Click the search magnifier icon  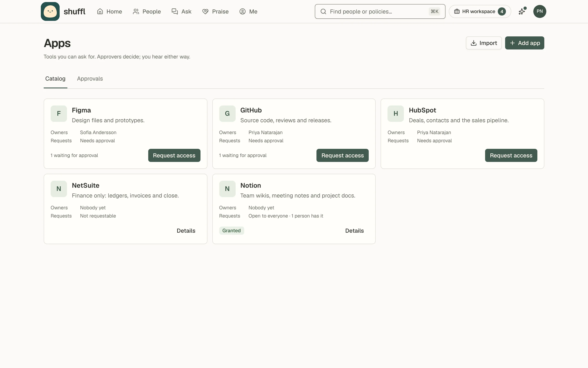tap(323, 11)
